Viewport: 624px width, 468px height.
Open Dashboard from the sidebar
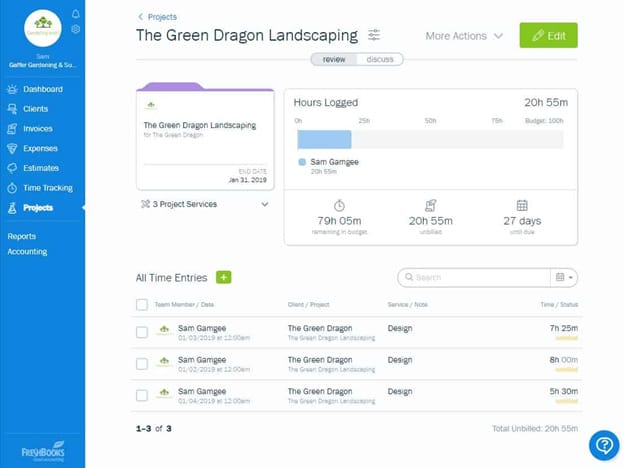click(42, 90)
